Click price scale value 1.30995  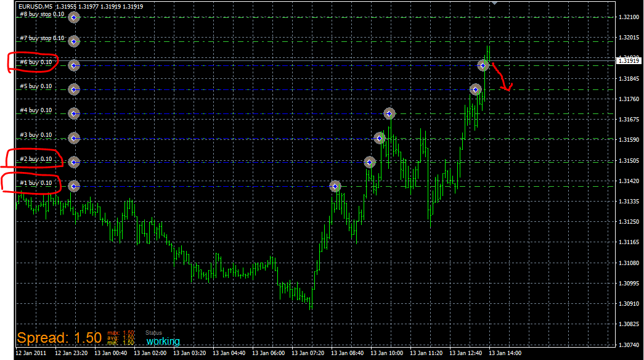[x=629, y=283]
